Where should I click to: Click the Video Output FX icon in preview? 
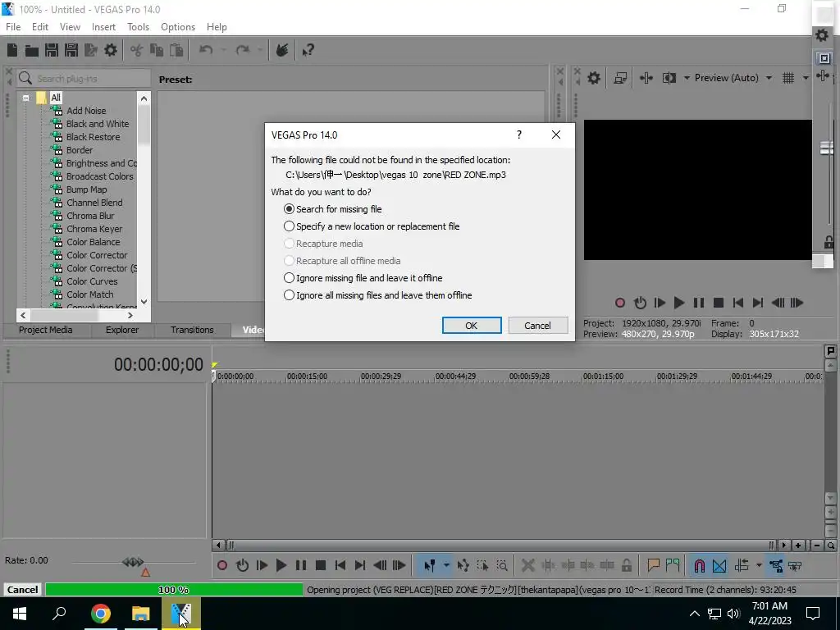[x=646, y=78]
